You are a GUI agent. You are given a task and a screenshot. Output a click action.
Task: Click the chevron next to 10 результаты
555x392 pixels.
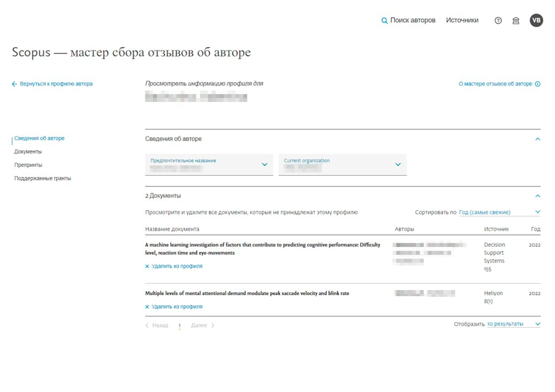[538, 324]
